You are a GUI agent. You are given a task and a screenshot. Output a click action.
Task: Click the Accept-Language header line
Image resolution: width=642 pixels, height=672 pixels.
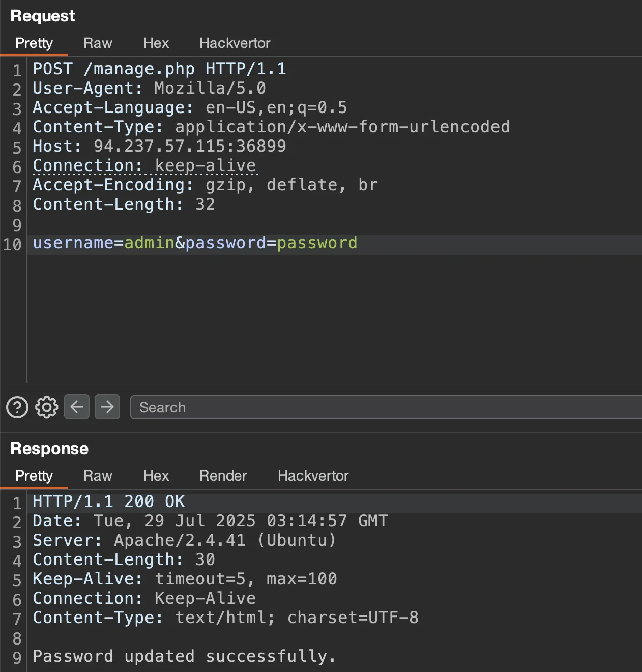point(190,107)
